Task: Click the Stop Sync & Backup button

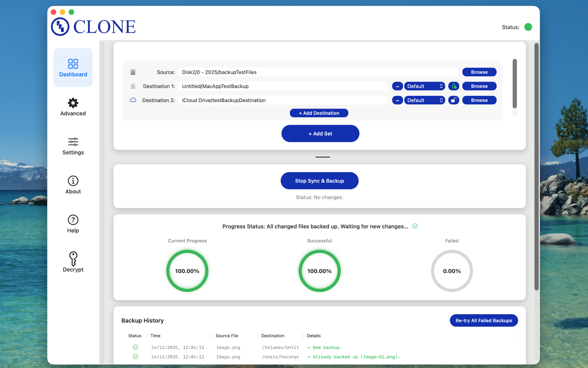Action: tap(319, 181)
